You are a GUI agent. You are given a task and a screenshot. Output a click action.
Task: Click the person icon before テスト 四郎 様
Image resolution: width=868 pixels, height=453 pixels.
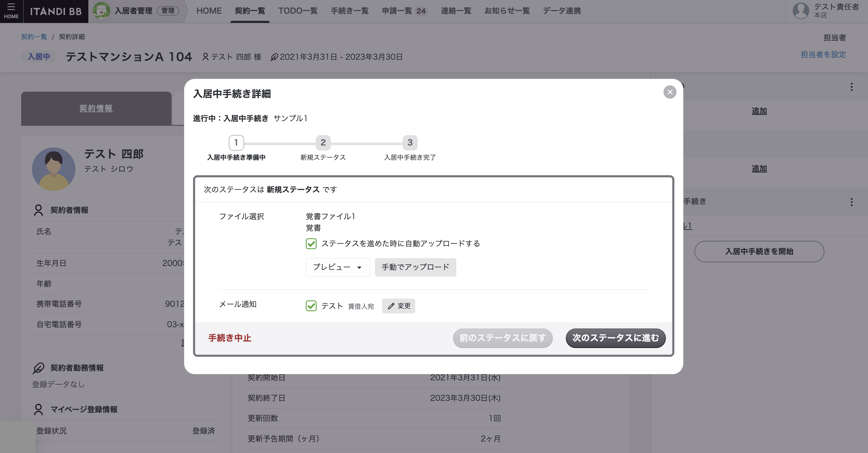tap(205, 57)
